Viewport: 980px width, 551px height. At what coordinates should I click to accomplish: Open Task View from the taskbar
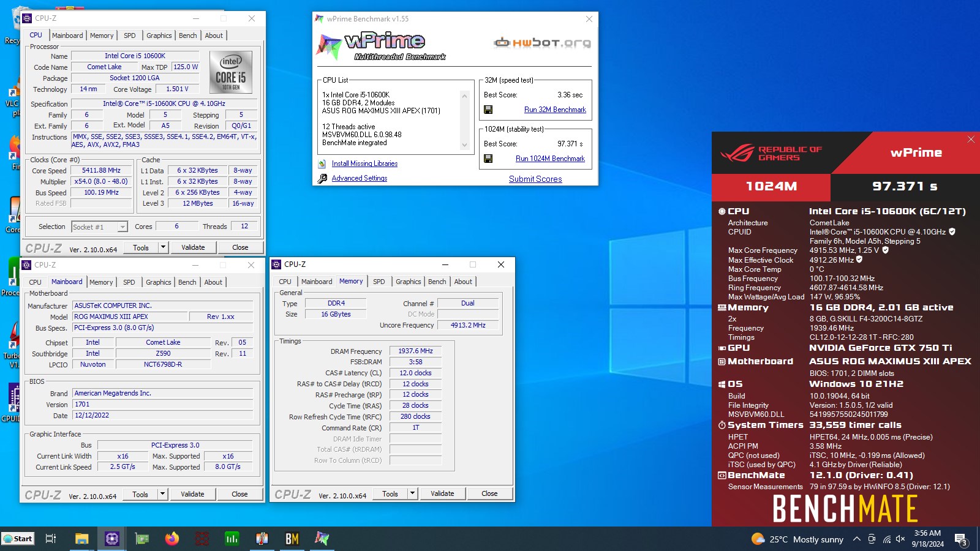[x=51, y=539]
